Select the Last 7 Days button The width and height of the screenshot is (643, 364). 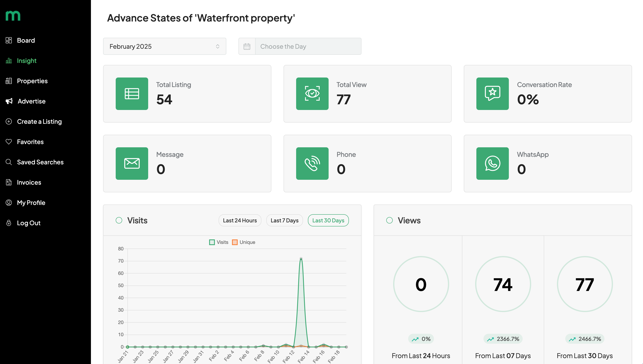(285, 220)
